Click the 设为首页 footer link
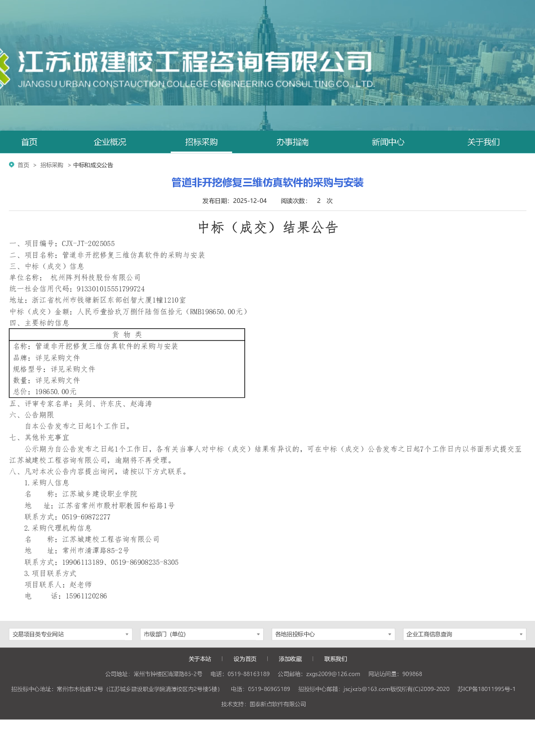The height and width of the screenshot is (756, 535). coord(245,659)
